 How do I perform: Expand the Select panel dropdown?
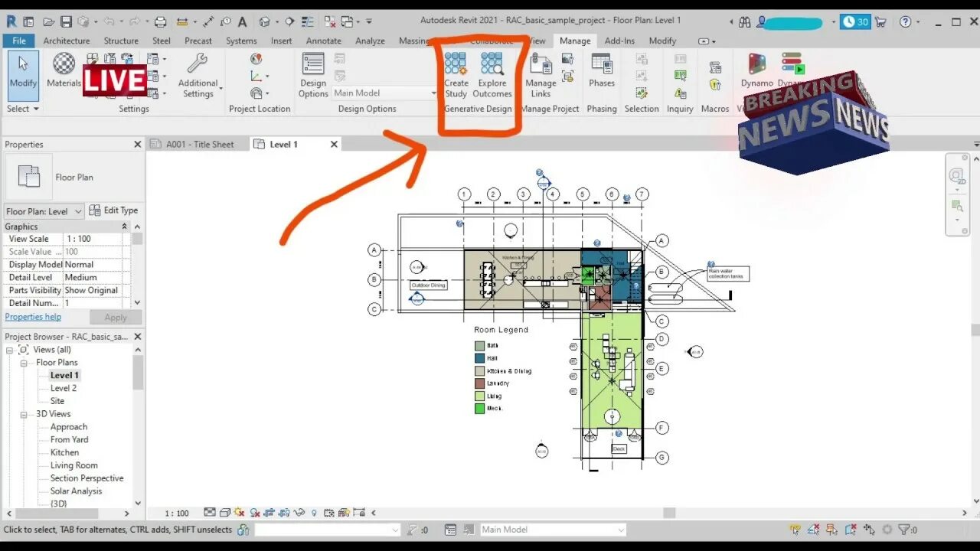23,109
